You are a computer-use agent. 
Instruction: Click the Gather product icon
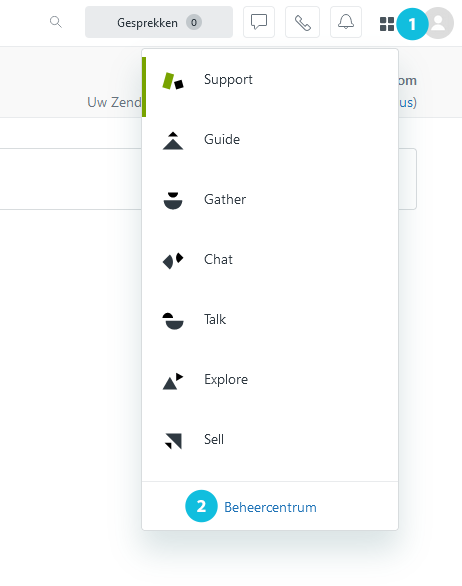[173, 201]
